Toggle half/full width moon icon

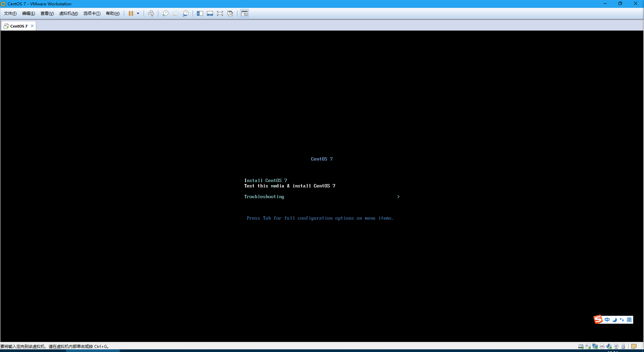[614, 320]
